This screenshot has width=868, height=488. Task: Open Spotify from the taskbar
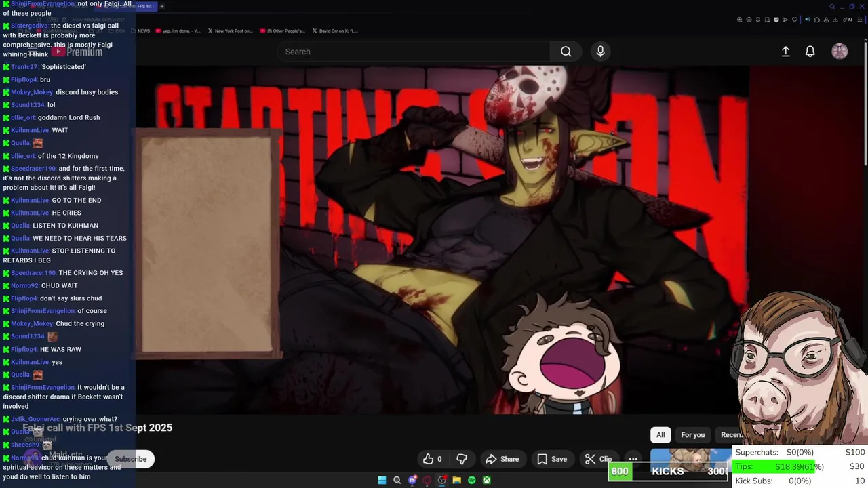(472, 481)
